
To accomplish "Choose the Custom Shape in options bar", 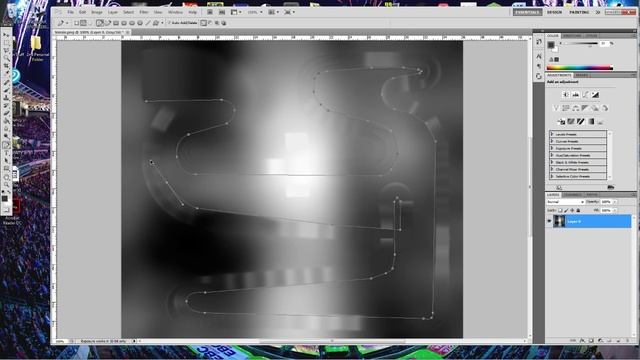I will click(156, 23).
